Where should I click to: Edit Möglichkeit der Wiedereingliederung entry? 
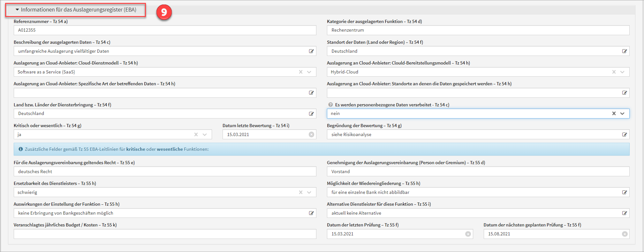pos(625,192)
